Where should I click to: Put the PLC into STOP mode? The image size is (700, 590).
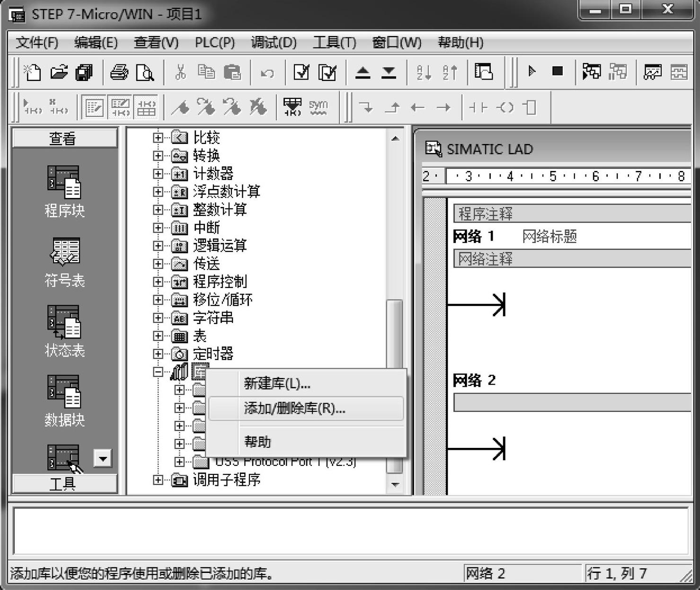[x=558, y=72]
